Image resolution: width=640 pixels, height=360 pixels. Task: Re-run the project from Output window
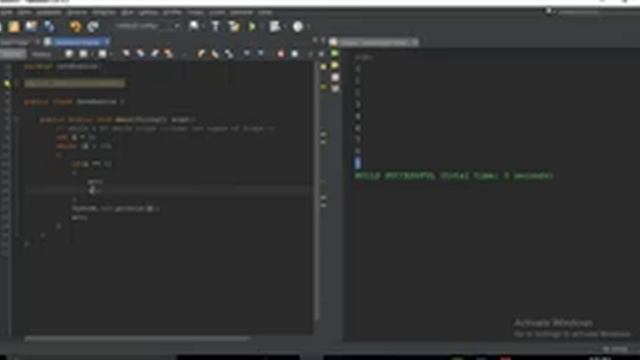point(335,54)
